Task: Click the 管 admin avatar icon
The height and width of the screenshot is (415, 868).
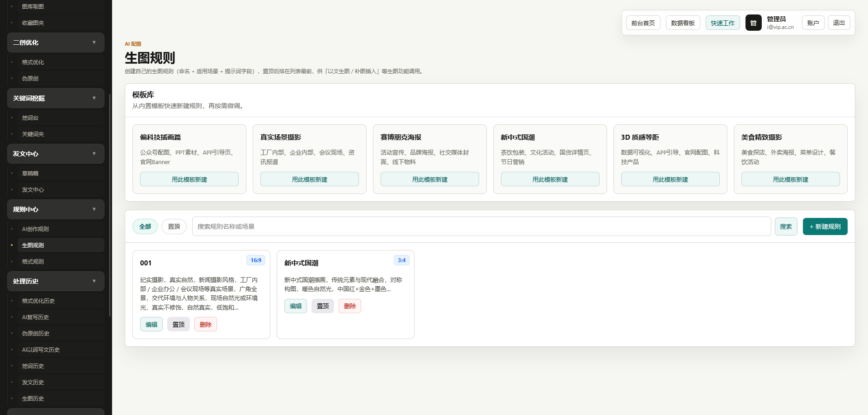Action: pyautogui.click(x=753, y=23)
